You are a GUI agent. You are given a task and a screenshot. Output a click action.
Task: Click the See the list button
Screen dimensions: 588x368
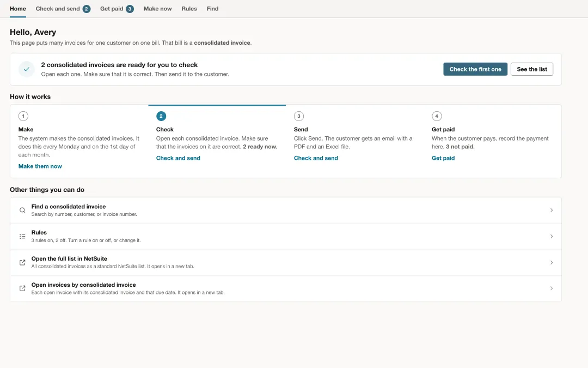[x=532, y=69]
